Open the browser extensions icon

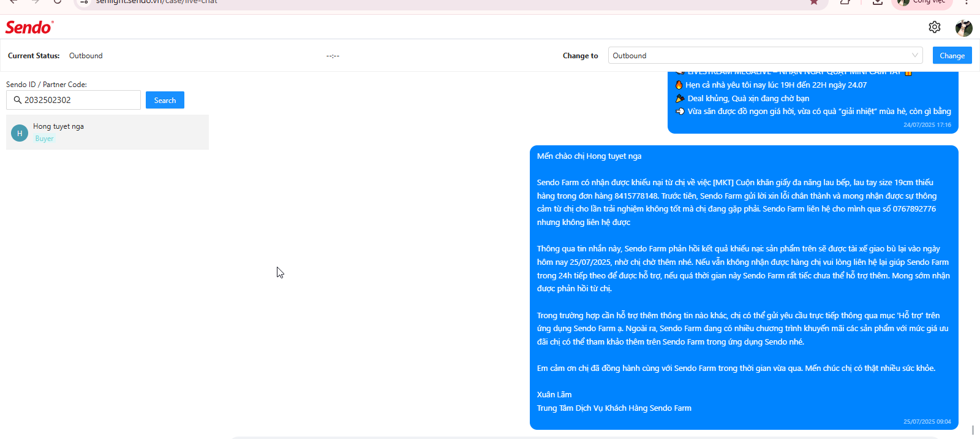[845, 2]
